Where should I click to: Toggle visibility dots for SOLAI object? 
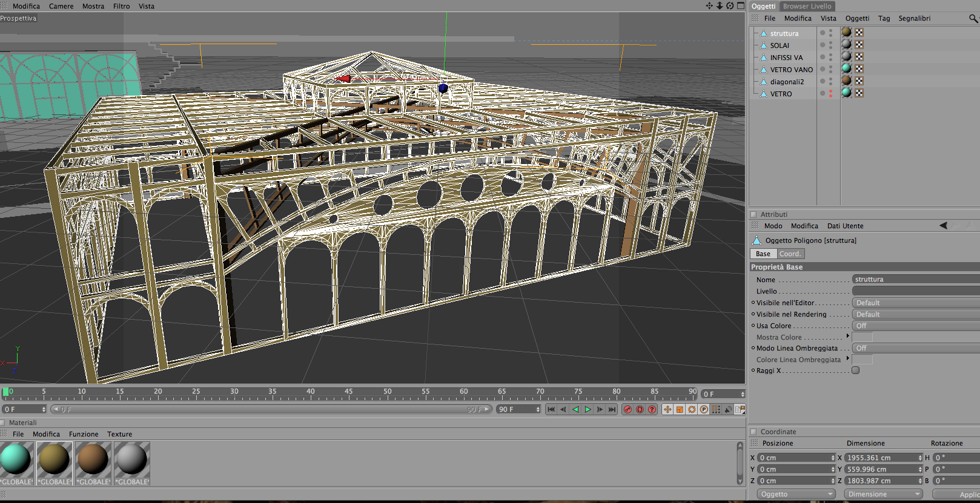coord(830,45)
